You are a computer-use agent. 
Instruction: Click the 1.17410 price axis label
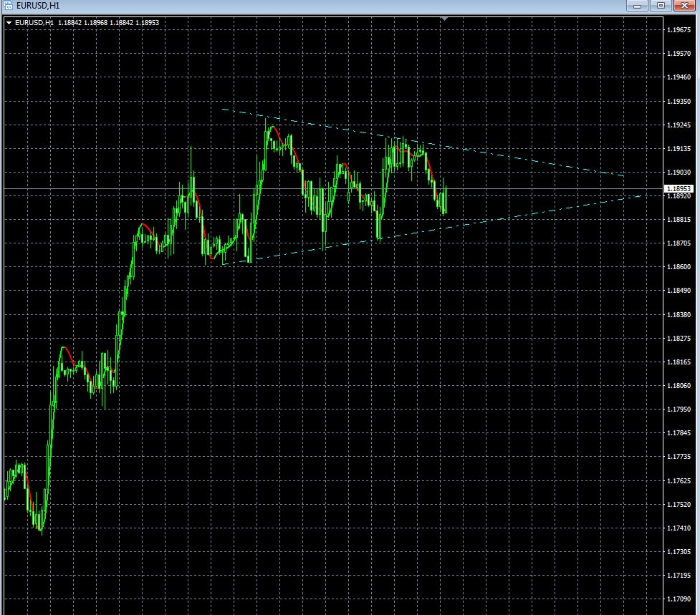click(x=679, y=528)
